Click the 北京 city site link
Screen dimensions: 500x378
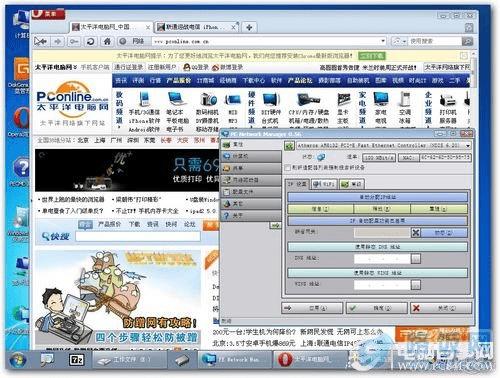pyautogui.click(x=83, y=140)
